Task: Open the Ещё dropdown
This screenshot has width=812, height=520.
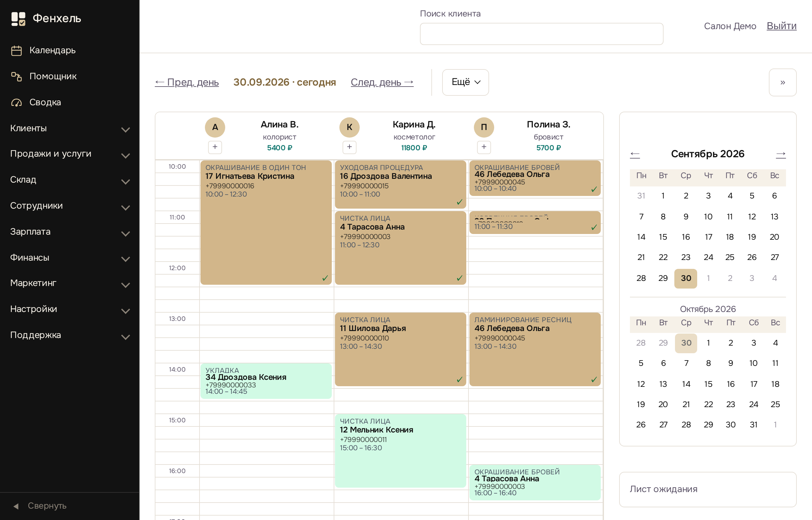Action: 465,82
